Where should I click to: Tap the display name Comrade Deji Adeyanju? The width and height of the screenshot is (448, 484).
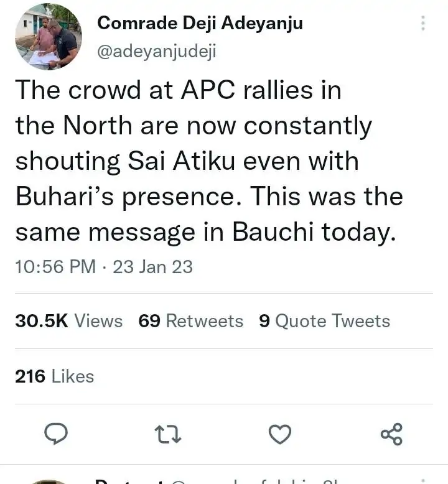tap(200, 23)
